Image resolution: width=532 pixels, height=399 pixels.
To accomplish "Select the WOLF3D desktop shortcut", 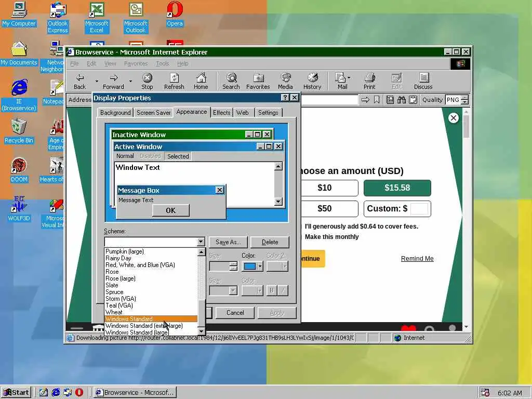I will (x=19, y=209).
